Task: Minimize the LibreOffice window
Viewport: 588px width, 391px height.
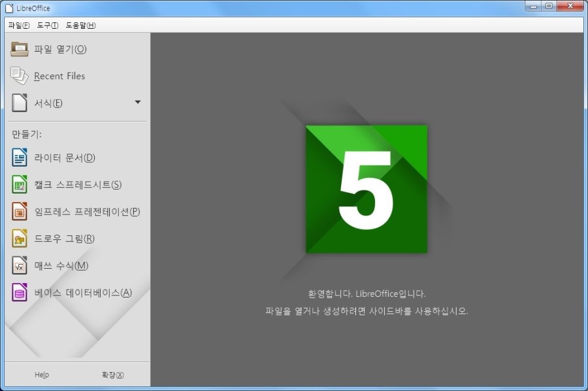Action: click(x=533, y=6)
